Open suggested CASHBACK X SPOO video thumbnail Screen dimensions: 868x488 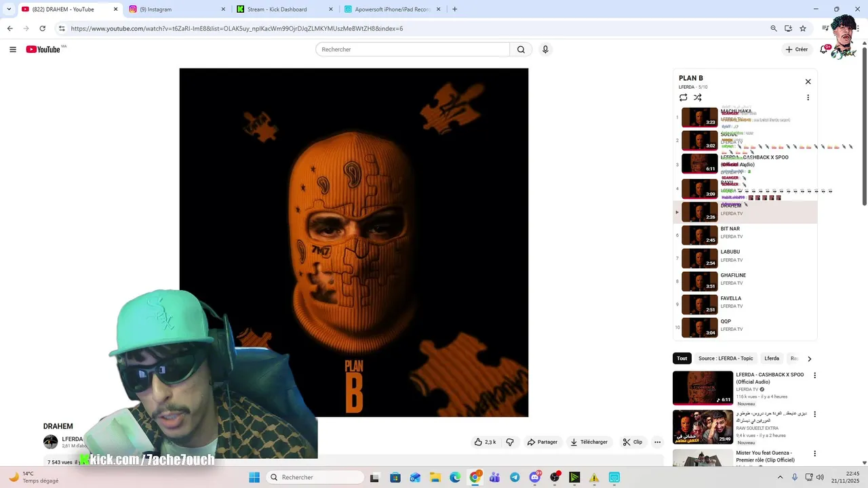(x=703, y=388)
